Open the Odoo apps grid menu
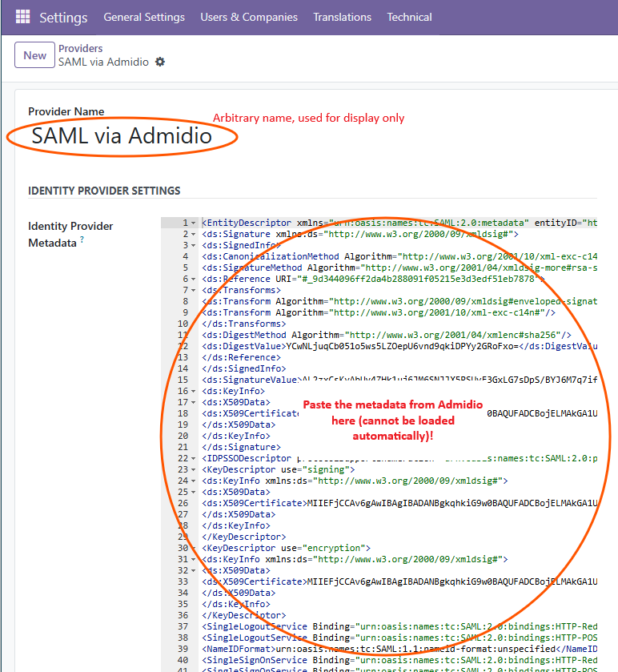618x672 pixels. [22, 17]
